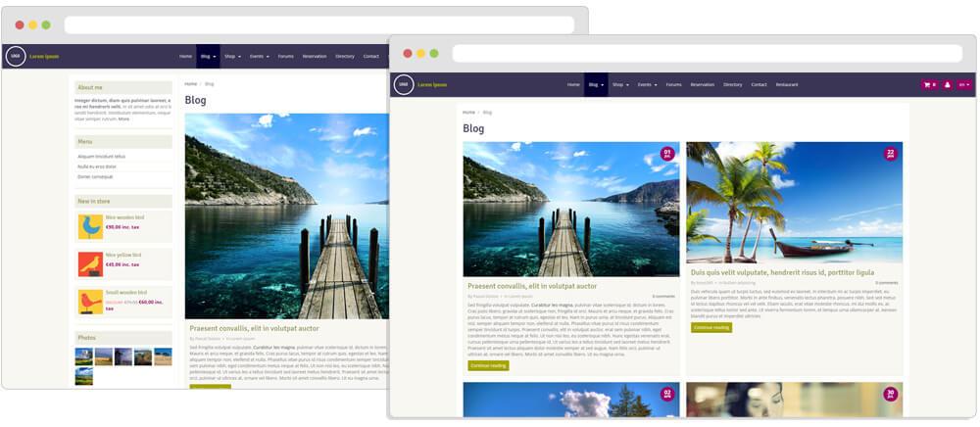
Task: Open the blue bird product thumbnail
Action: (x=90, y=226)
